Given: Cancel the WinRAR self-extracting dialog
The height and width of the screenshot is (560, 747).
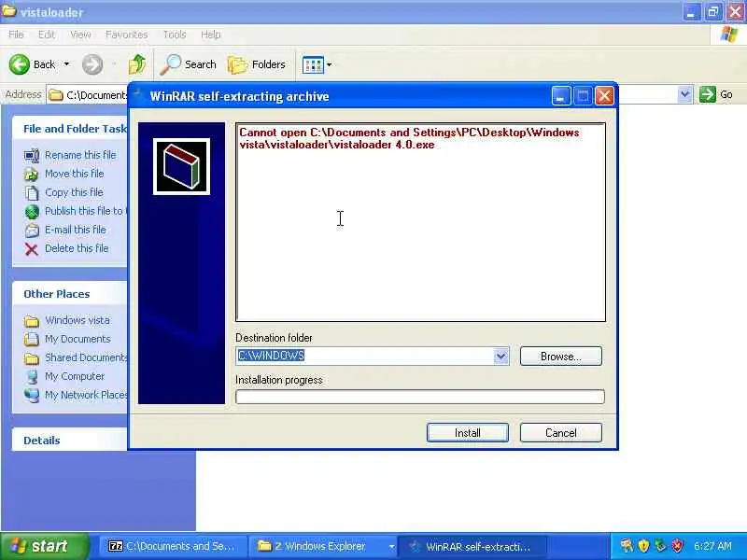Looking at the screenshot, I should coord(561,432).
